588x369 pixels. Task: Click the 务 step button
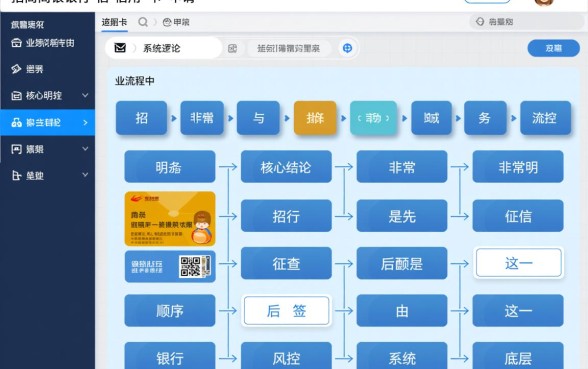485,118
